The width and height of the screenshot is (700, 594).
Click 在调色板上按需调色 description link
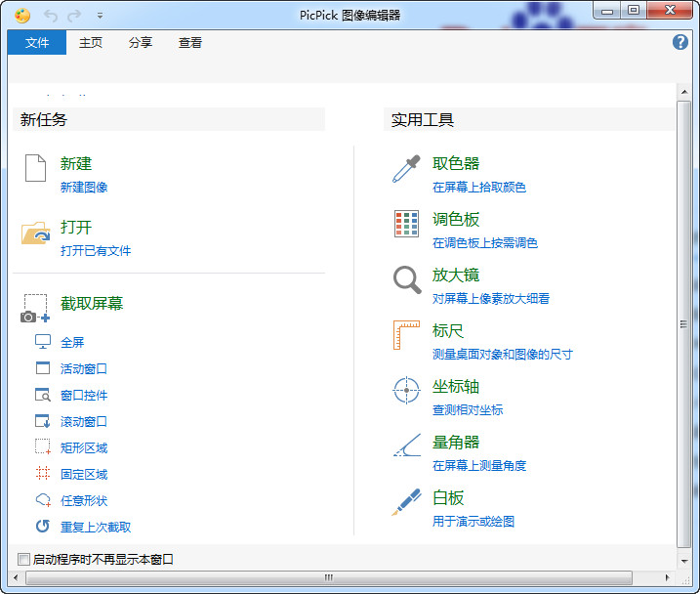tap(485, 243)
